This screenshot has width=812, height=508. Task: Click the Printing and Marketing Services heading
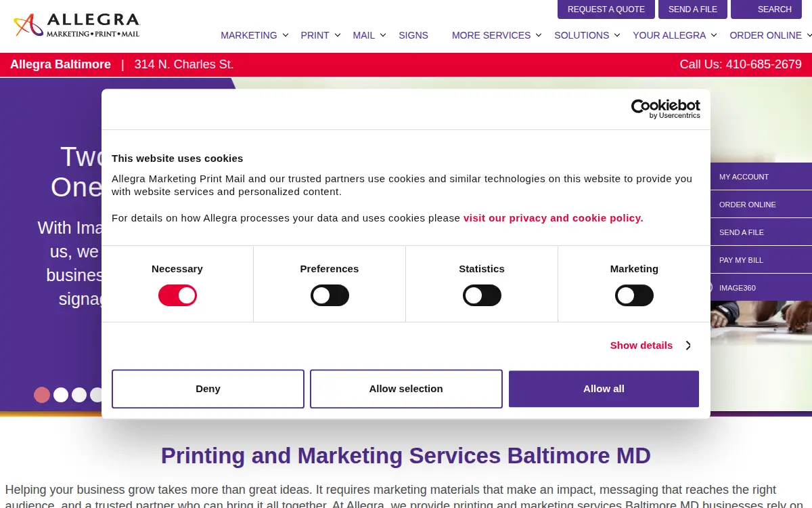(406, 455)
